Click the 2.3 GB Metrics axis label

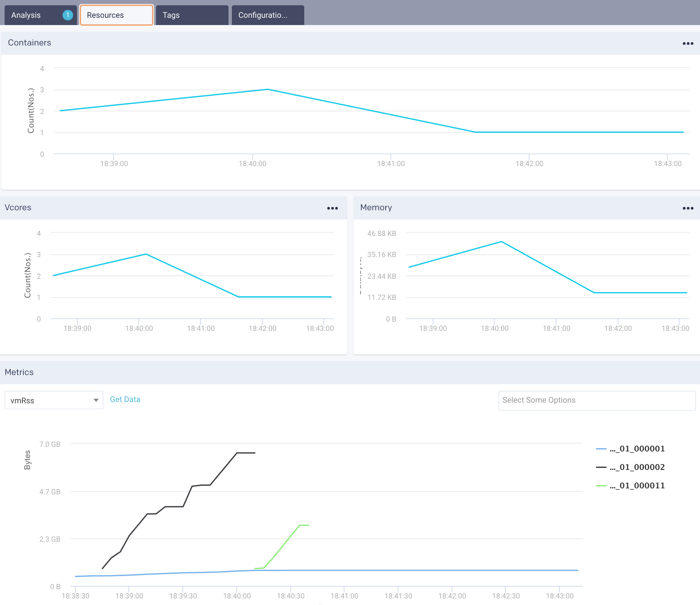pyautogui.click(x=50, y=539)
